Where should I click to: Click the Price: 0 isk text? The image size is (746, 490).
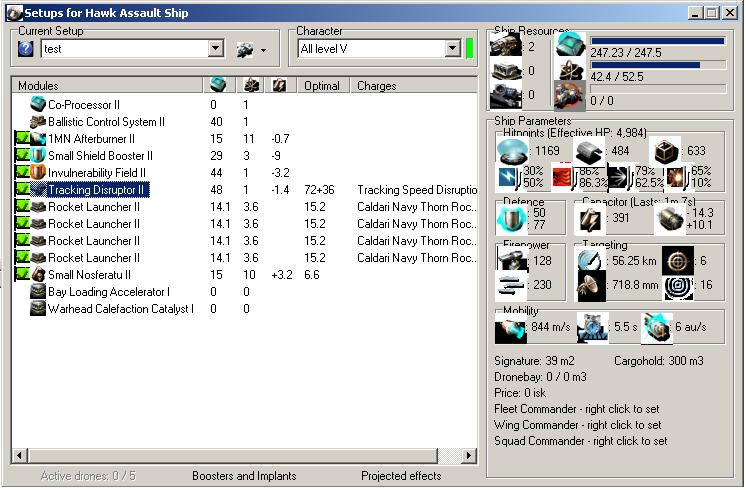pos(520,393)
